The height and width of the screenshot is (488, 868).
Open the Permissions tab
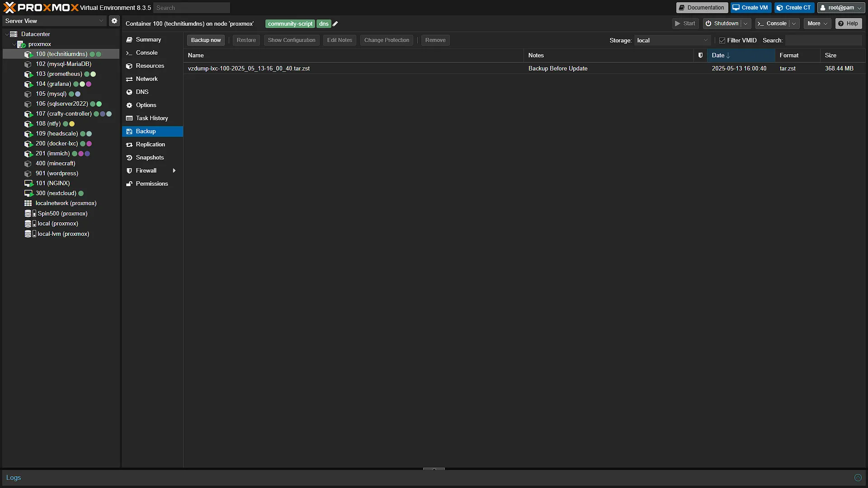(152, 184)
